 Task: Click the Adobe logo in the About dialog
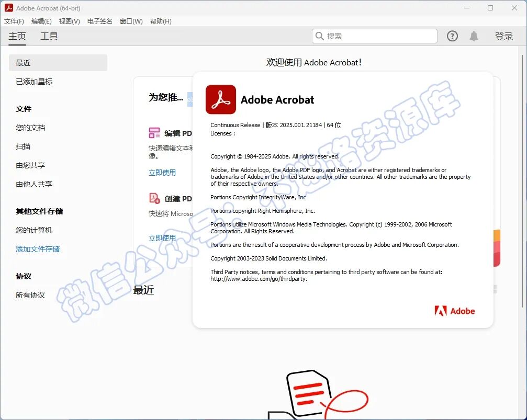tap(454, 311)
